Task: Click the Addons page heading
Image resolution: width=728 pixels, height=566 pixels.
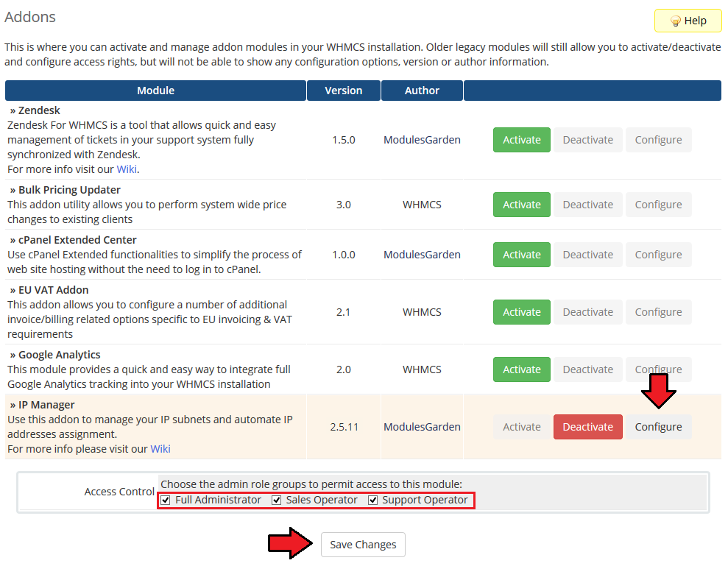Action: pyautogui.click(x=30, y=17)
